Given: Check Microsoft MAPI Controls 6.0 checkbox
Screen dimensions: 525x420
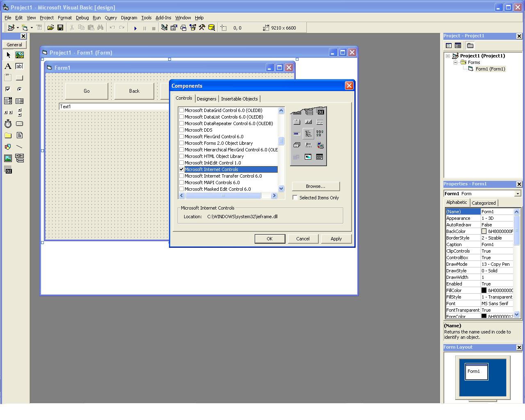Looking at the screenshot, I should [x=181, y=183].
